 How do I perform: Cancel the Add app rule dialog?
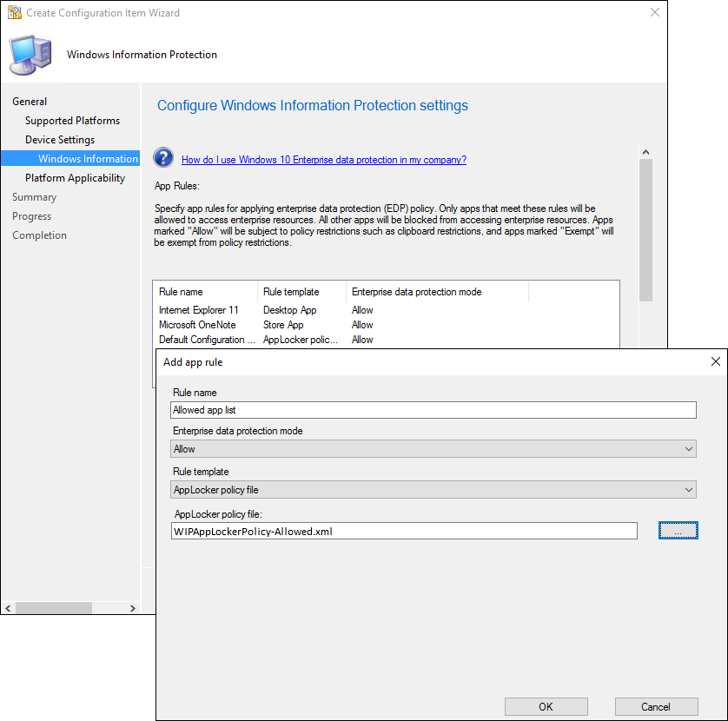[x=656, y=706]
